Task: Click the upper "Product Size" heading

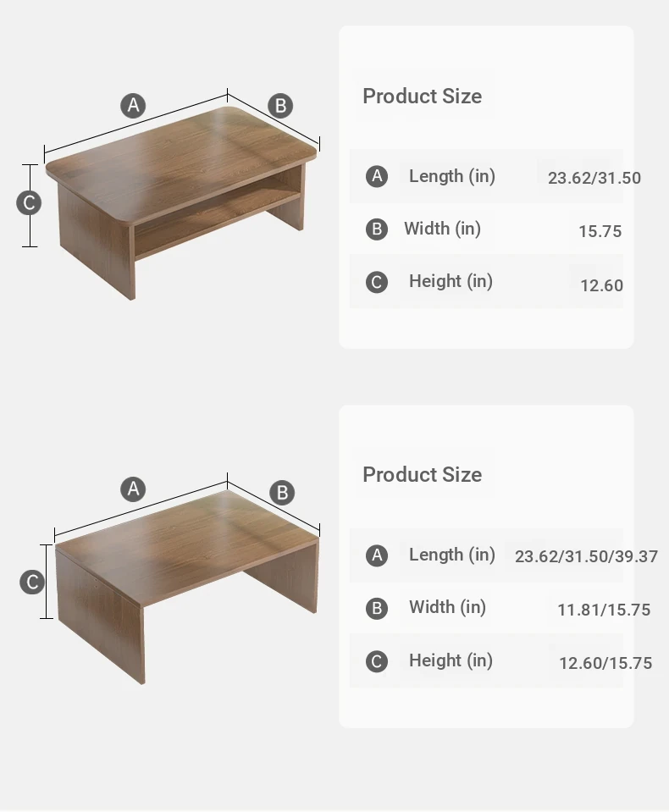Action: click(x=422, y=97)
